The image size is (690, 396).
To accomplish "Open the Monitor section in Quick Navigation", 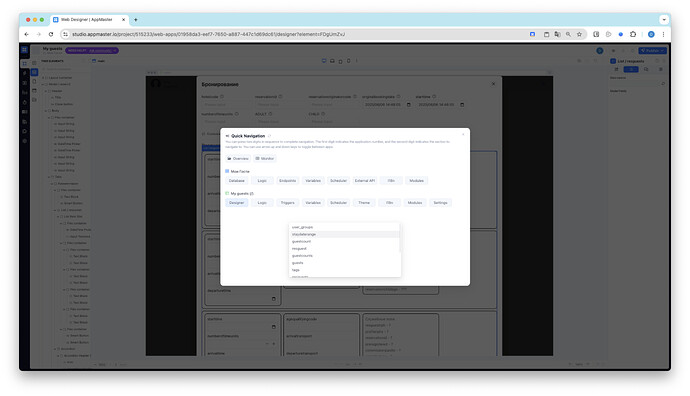I will click(x=265, y=158).
